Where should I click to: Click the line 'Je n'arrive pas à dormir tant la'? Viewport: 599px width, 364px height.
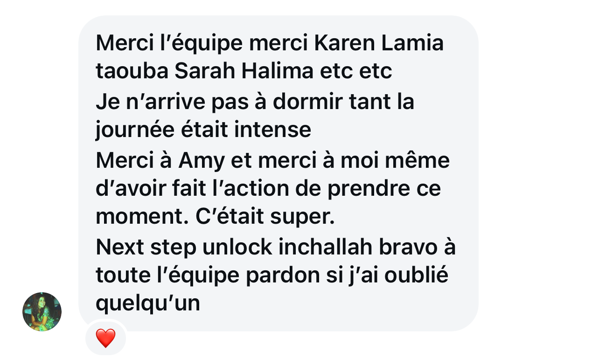255,102
